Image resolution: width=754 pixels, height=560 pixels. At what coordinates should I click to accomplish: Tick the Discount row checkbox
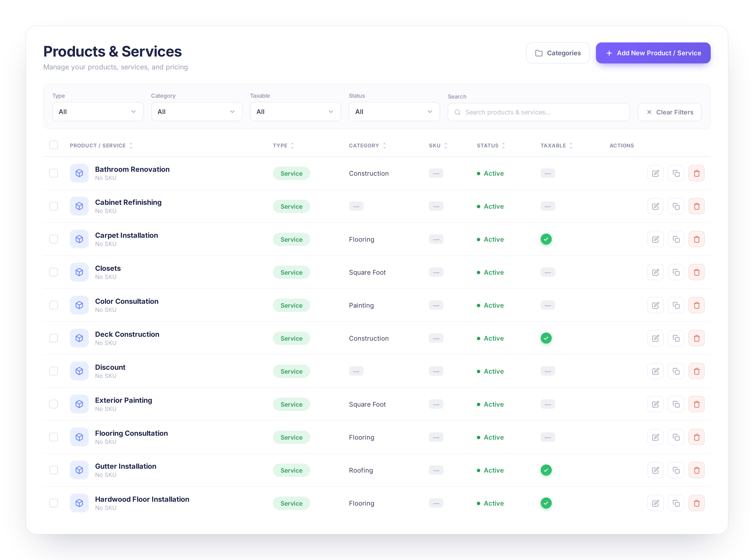click(x=54, y=371)
